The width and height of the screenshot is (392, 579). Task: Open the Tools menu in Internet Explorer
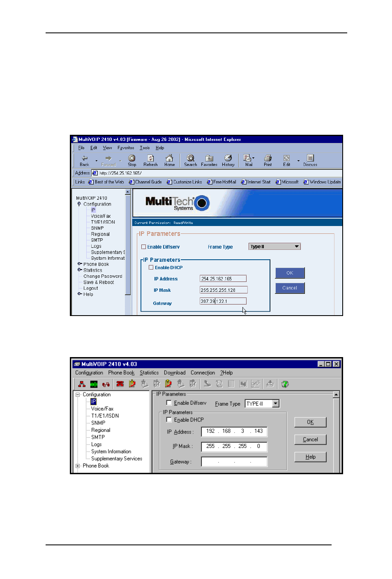(145, 148)
